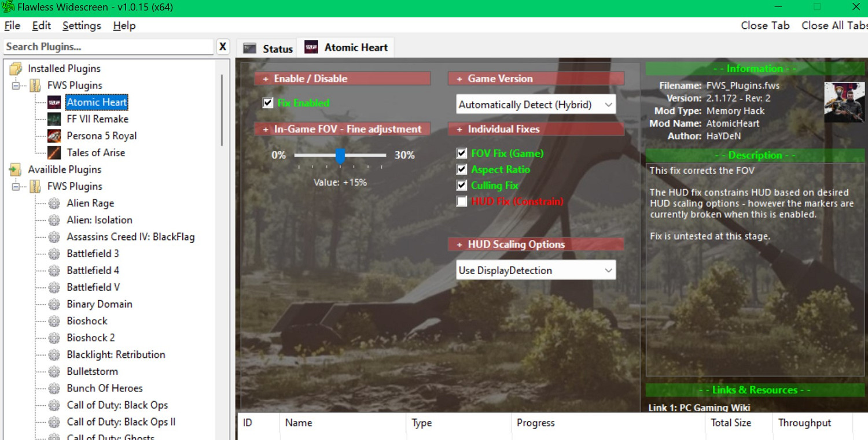
Task: Uncheck the Fix Enabled checkbox
Action: point(268,103)
